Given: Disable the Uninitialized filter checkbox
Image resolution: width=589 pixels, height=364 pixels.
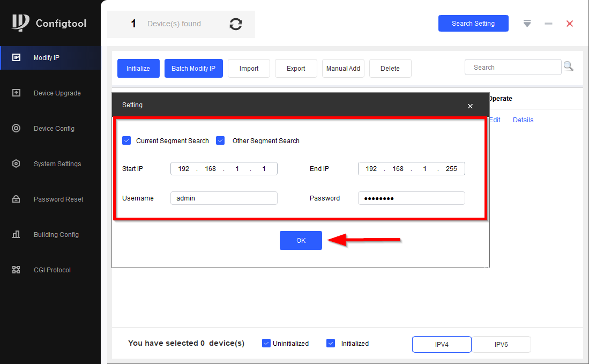Looking at the screenshot, I should pos(266,343).
